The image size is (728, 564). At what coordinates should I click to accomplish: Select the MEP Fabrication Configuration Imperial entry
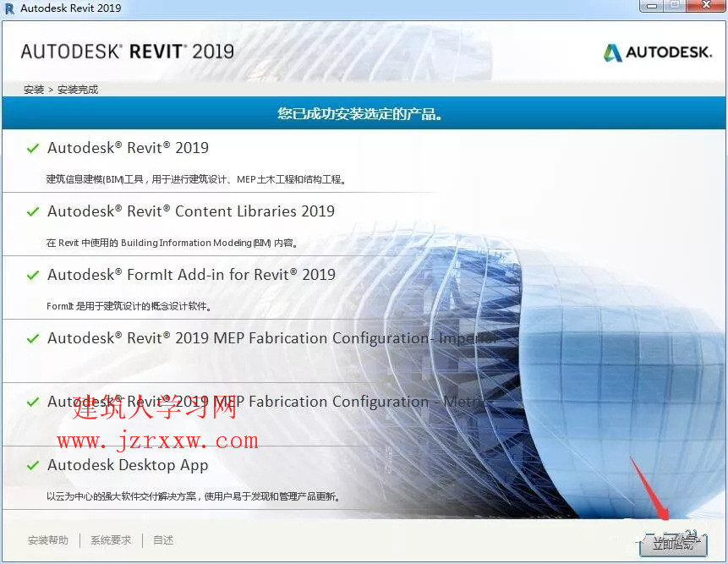click(x=271, y=338)
